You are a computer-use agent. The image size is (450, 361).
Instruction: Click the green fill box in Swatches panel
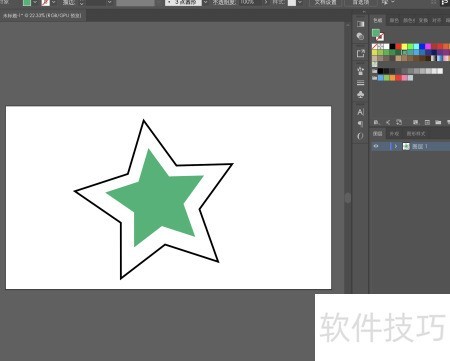376,33
